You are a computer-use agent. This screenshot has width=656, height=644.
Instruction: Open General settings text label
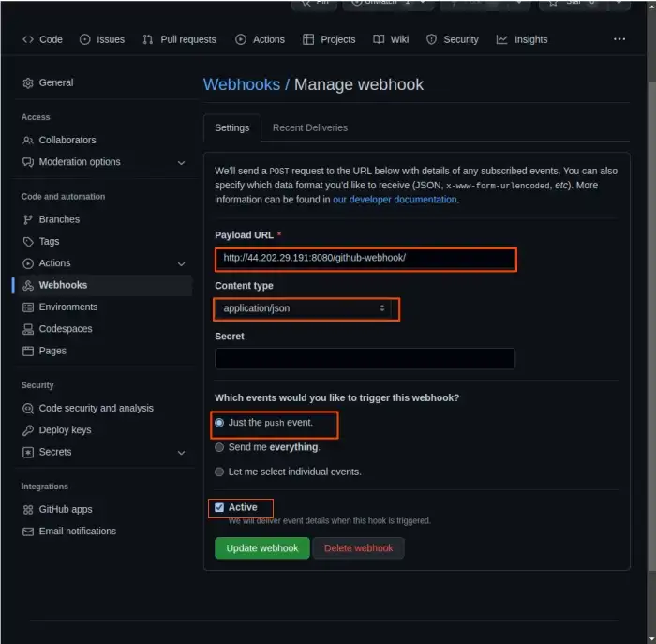click(56, 82)
